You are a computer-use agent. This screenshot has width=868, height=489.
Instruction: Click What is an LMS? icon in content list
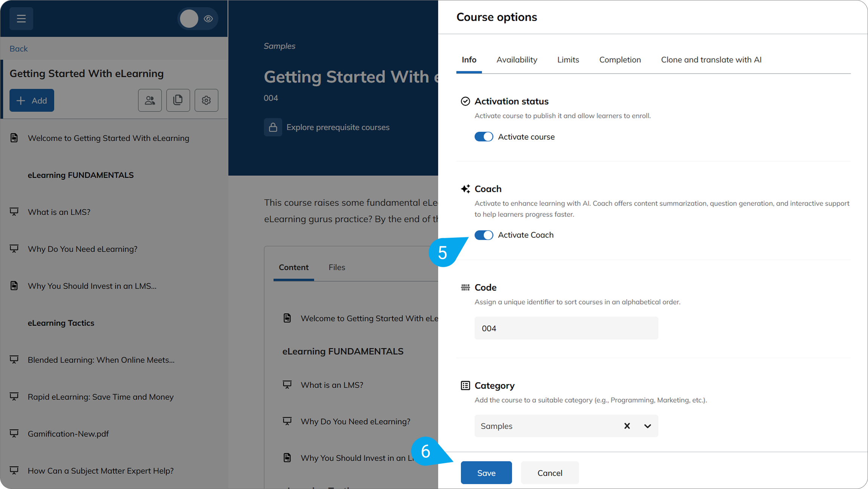287,385
